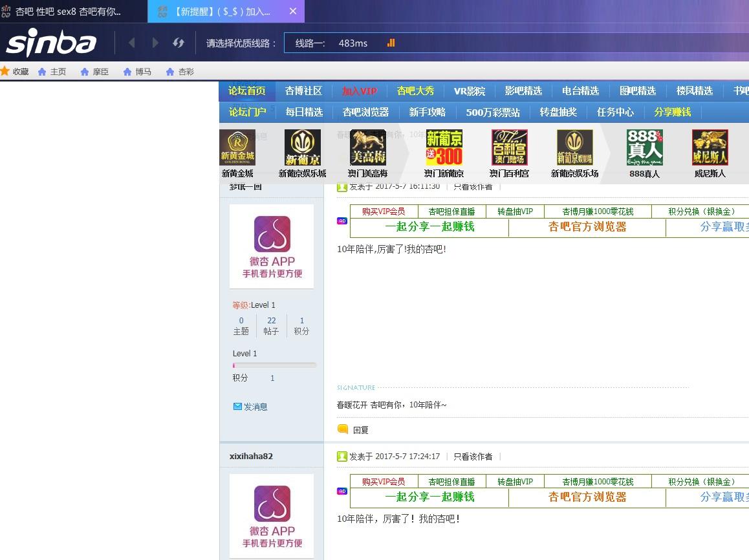Open the 澳门百利宫 ad icon
Viewport: 749px width, 560px height.
click(x=509, y=147)
